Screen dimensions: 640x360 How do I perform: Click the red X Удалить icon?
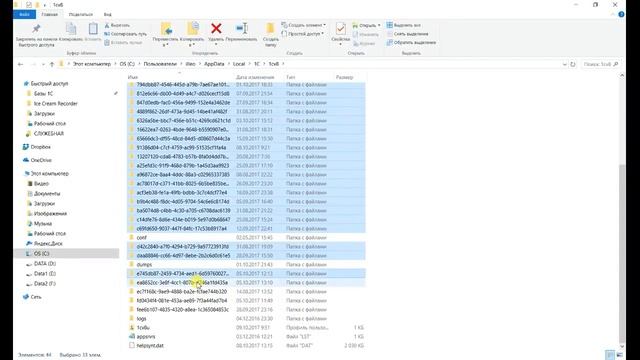[216, 29]
